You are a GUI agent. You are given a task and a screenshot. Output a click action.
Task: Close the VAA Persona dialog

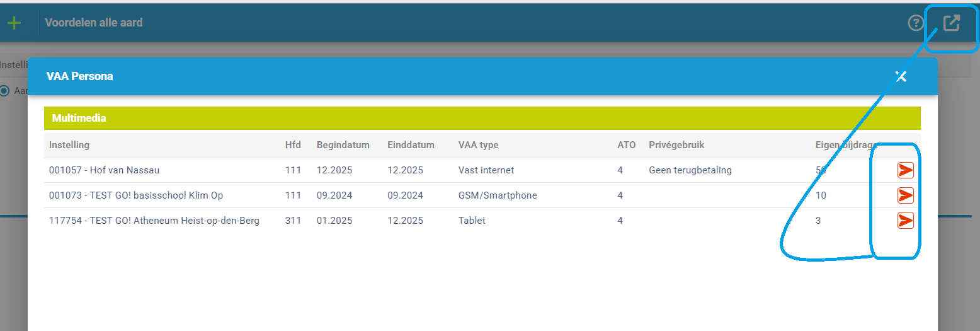901,76
